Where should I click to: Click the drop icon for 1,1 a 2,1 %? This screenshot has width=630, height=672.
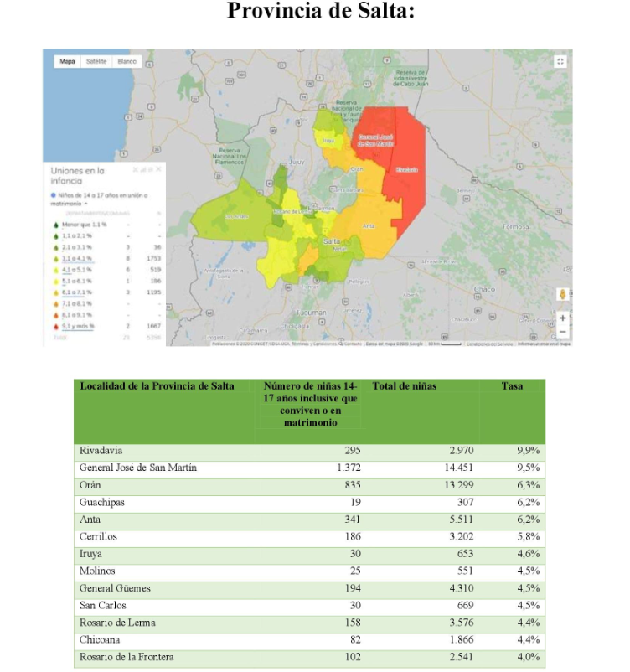56,236
